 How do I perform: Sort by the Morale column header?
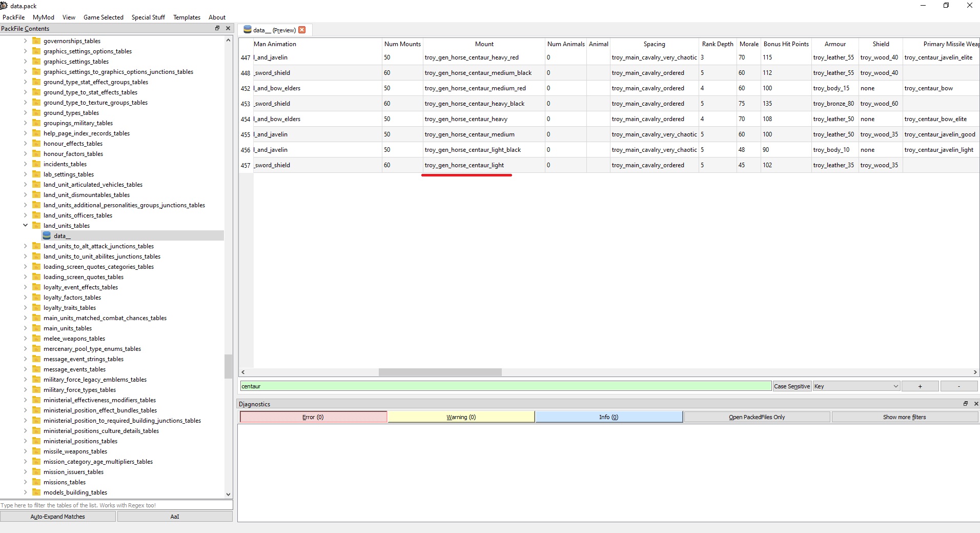(x=749, y=44)
